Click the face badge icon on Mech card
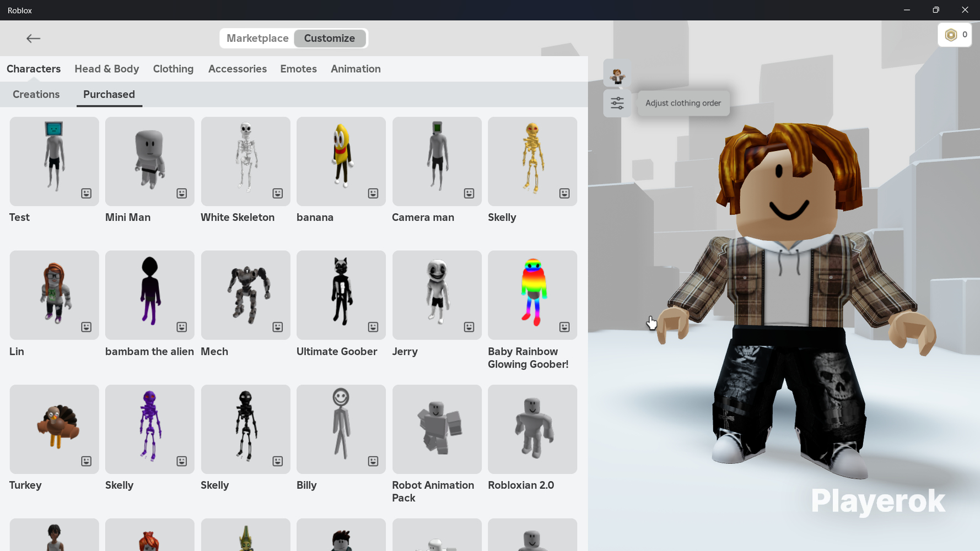Image resolution: width=980 pixels, height=551 pixels. tap(277, 327)
